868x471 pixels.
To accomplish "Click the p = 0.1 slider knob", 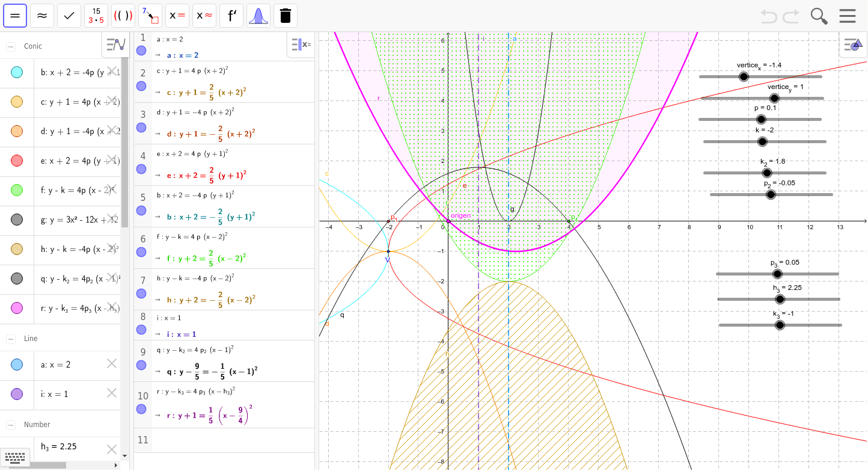I will coord(761,119).
